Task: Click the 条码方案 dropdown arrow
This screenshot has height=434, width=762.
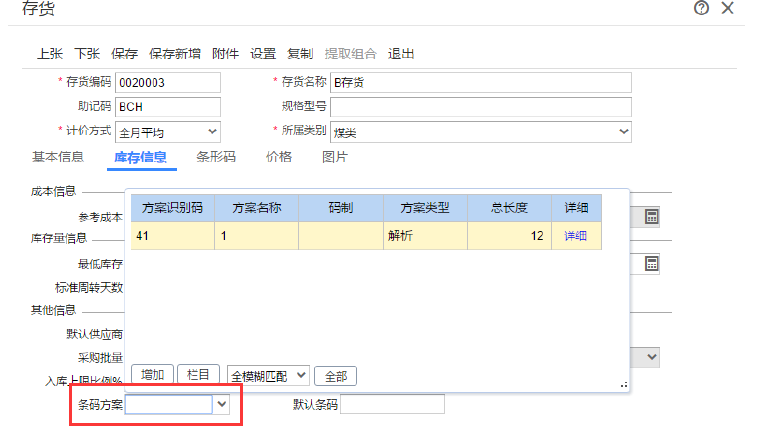Action: (x=222, y=404)
